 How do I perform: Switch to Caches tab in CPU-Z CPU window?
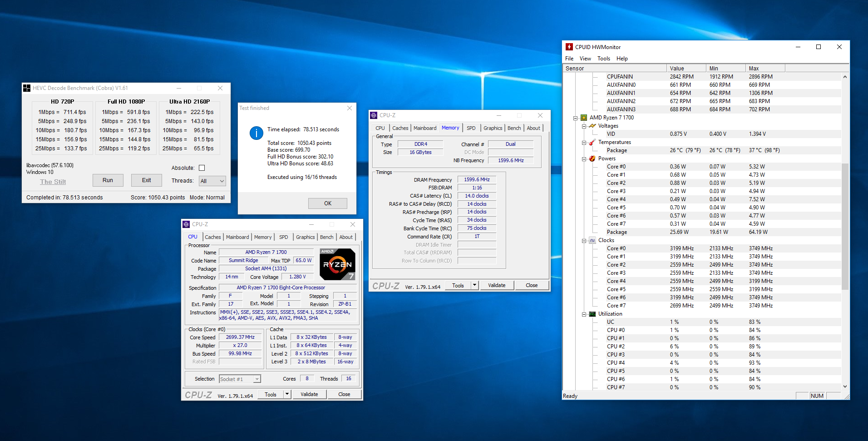pyautogui.click(x=212, y=237)
